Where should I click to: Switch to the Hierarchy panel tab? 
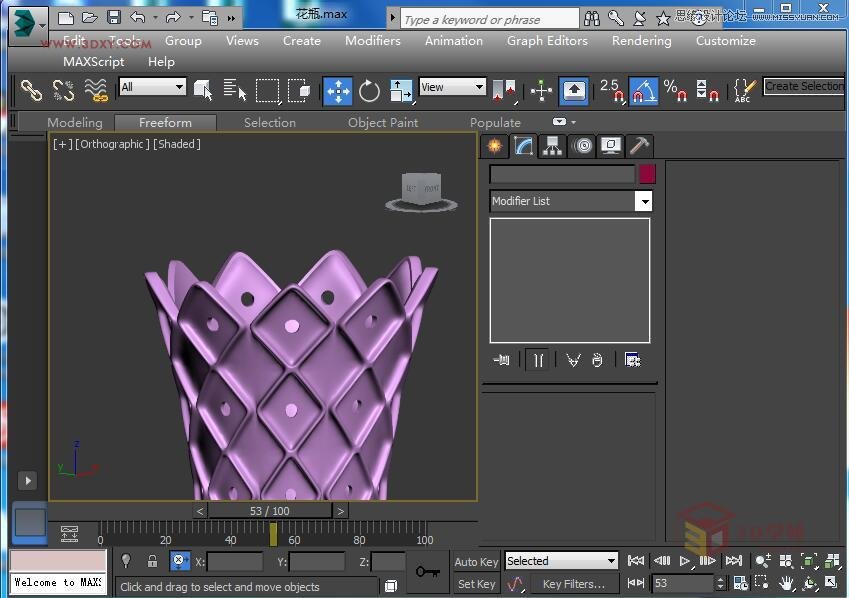coord(552,146)
